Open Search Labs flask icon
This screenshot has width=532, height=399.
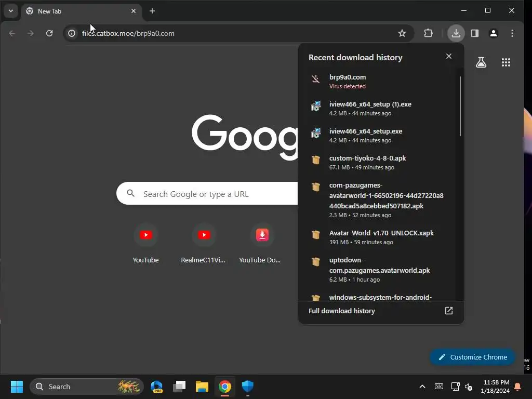(481, 62)
